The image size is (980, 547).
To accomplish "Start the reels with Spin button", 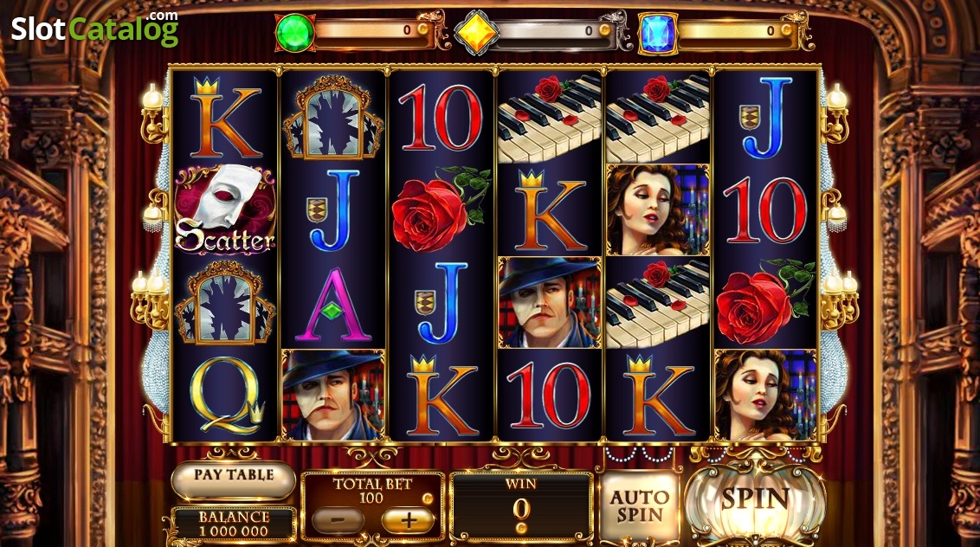I will [x=755, y=500].
